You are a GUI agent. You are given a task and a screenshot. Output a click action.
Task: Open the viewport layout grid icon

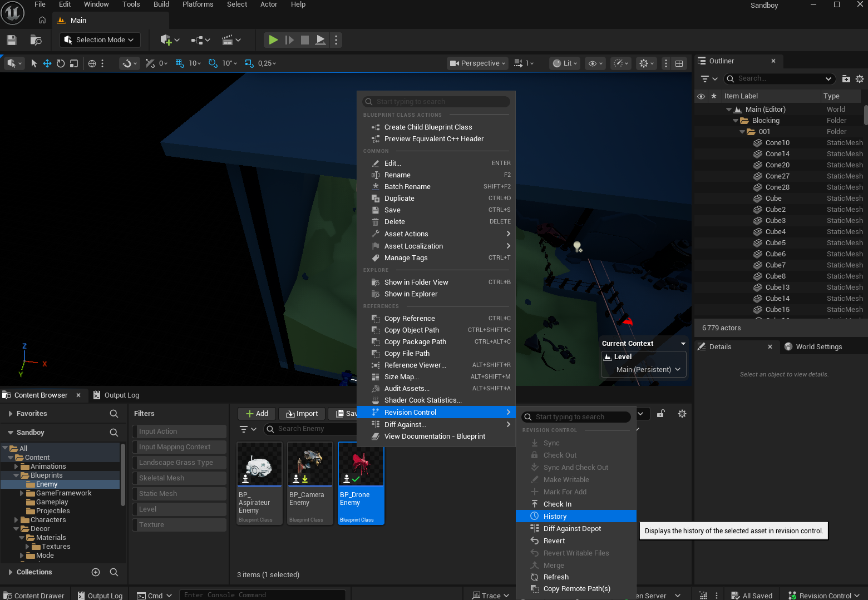tap(679, 63)
